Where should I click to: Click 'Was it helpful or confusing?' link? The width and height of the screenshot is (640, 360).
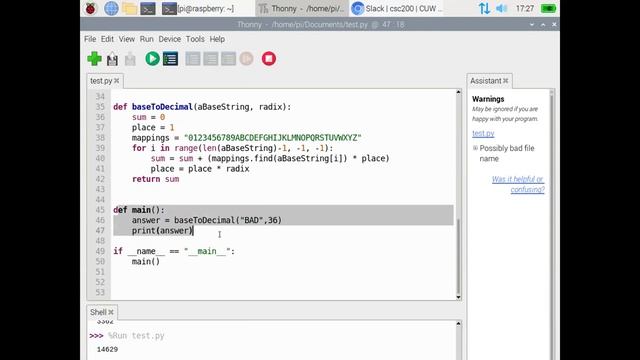tap(518, 184)
